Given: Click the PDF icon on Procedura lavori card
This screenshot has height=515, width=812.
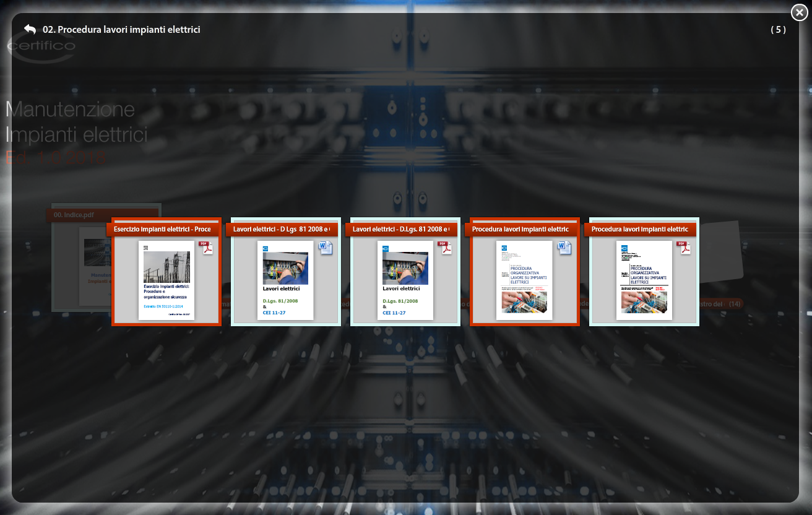Looking at the screenshot, I should pyautogui.click(x=683, y=248).
